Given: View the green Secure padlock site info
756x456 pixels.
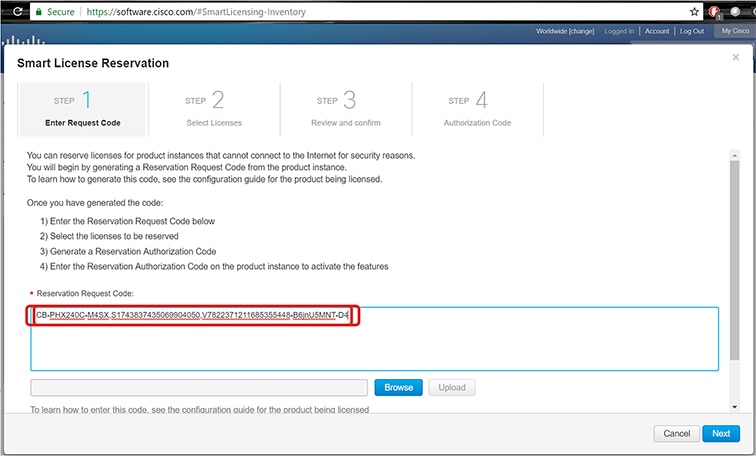Looking at the screenshot, I should (54, 12).
